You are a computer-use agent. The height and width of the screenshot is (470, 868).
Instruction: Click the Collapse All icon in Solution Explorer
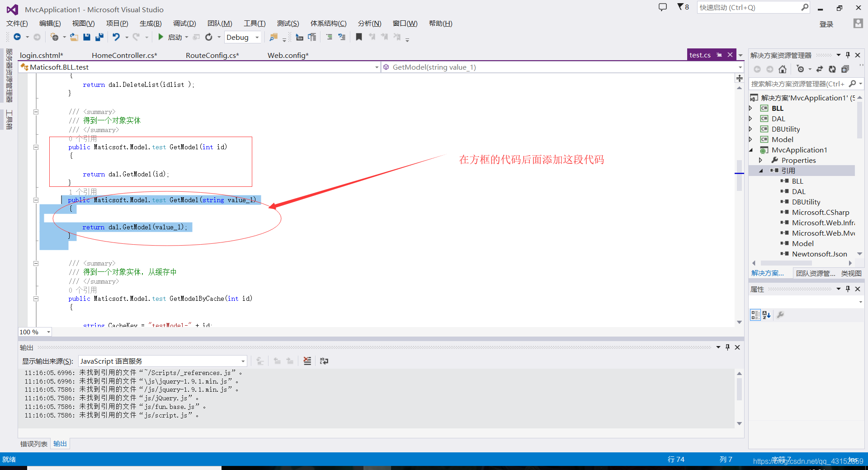[845, 69]
